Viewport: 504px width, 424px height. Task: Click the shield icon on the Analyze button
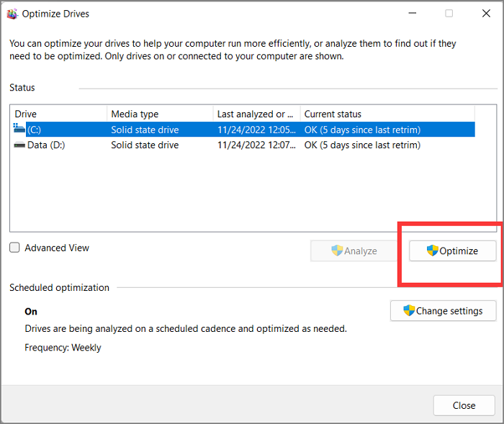click(x=337, y=251)
